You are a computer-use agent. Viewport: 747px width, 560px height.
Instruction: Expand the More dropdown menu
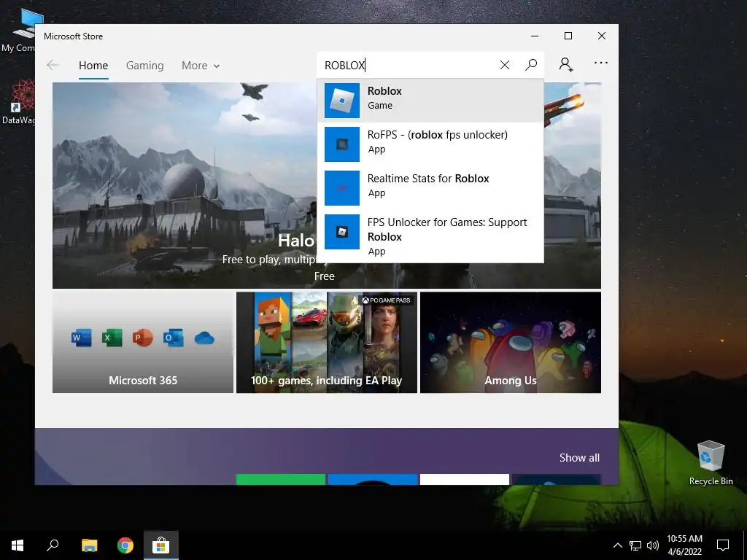pyautogui.click(x=201, y=65)
